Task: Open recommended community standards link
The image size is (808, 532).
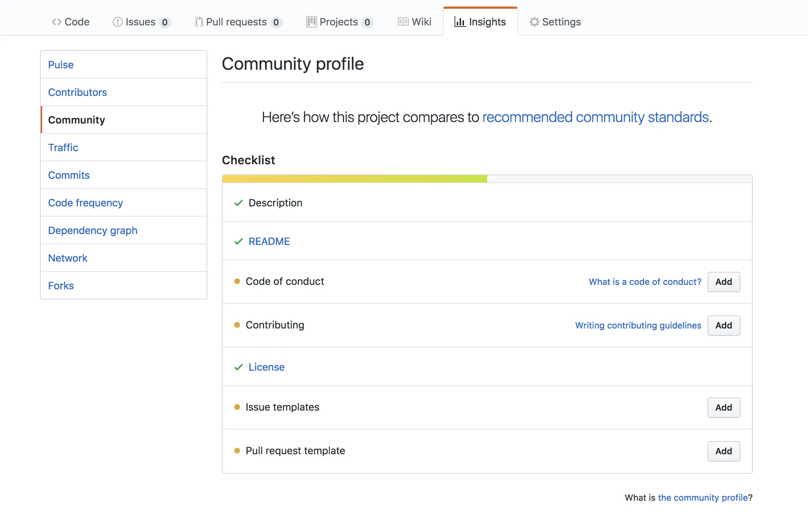Action: [x=595, y=117]
